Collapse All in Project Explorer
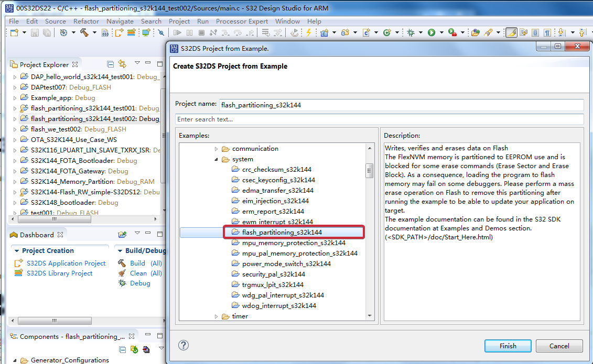Image resolution: width=593 pixels, height=364 pixels. (111, 64)
